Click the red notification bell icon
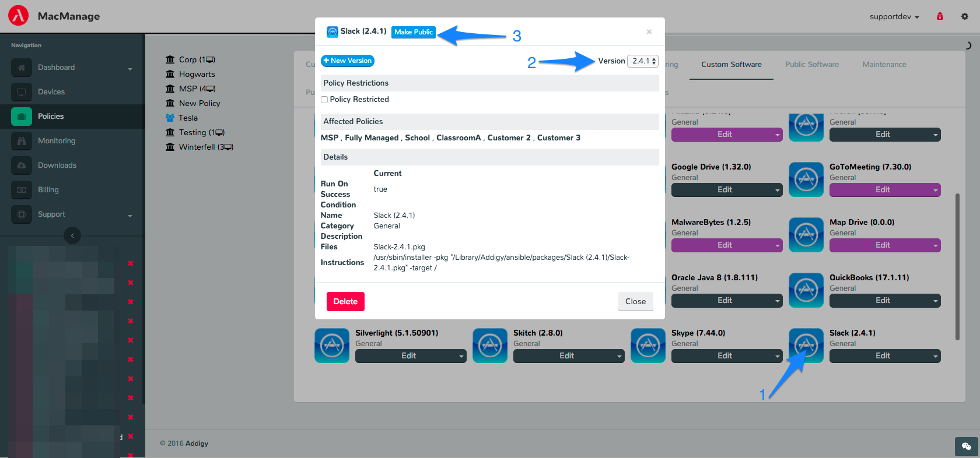Screen dimensions: 980x458 (940, 16)
